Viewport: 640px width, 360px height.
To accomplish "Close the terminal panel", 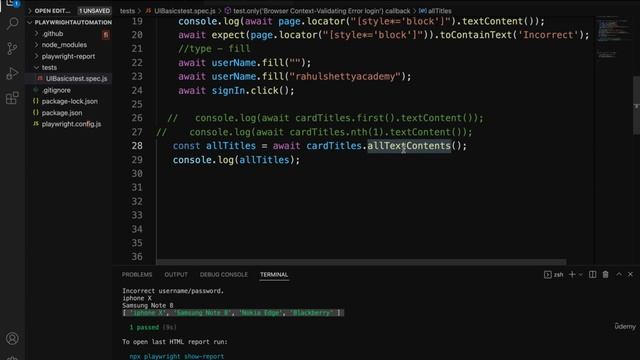I will click(x=631, y=275).
